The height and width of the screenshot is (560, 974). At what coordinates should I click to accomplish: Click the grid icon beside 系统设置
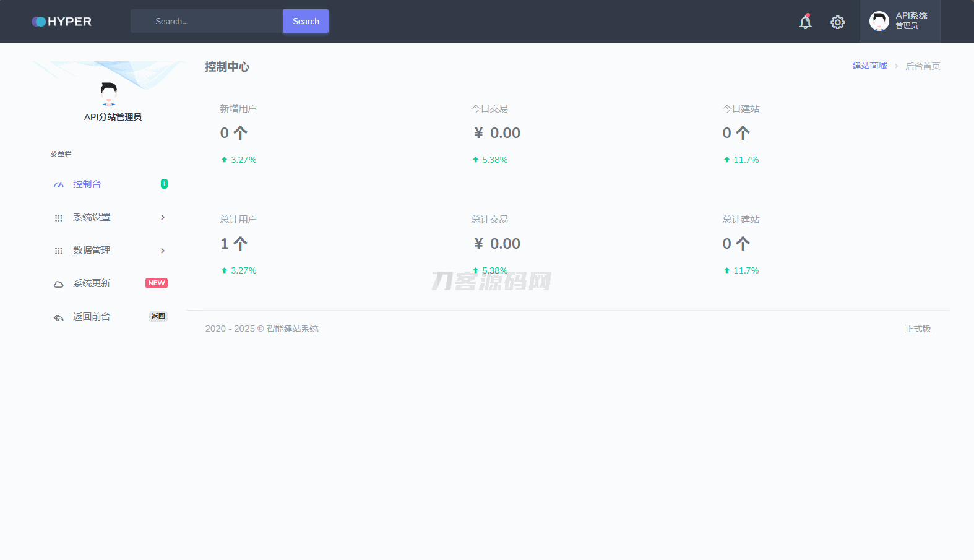(59, 218)
